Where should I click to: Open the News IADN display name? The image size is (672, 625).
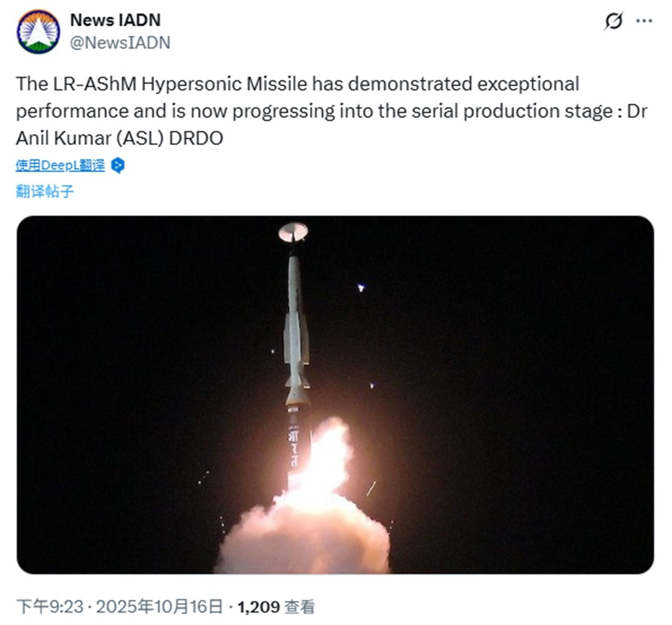(115, 20)
